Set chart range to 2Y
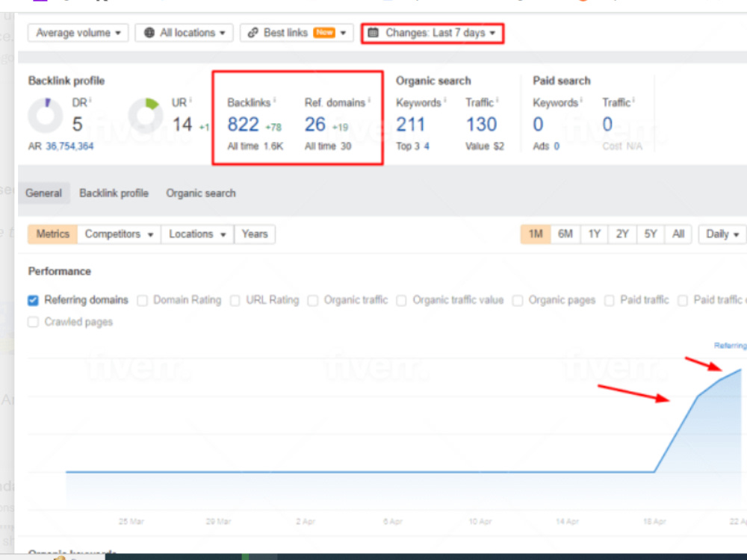747x560 pixels. (622, 234)
